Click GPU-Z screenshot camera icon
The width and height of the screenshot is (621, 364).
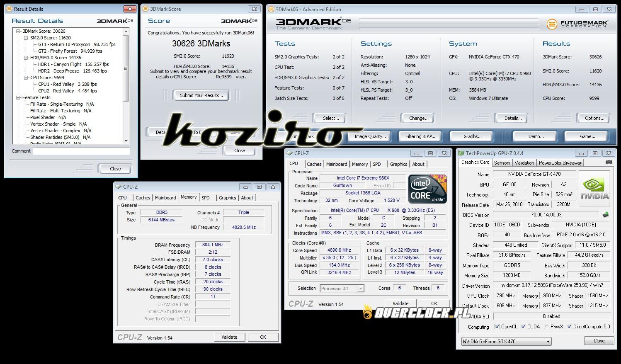(609, 163)
